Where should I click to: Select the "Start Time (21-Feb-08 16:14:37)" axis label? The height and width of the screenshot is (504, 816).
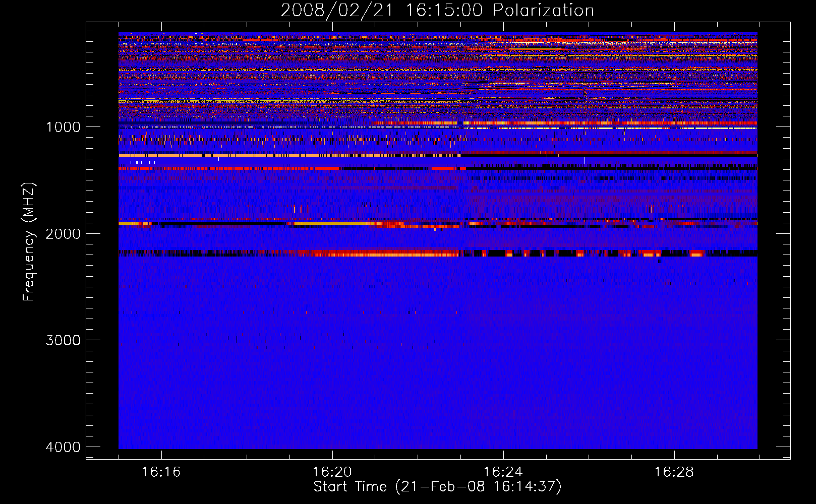tap(437, 487)
